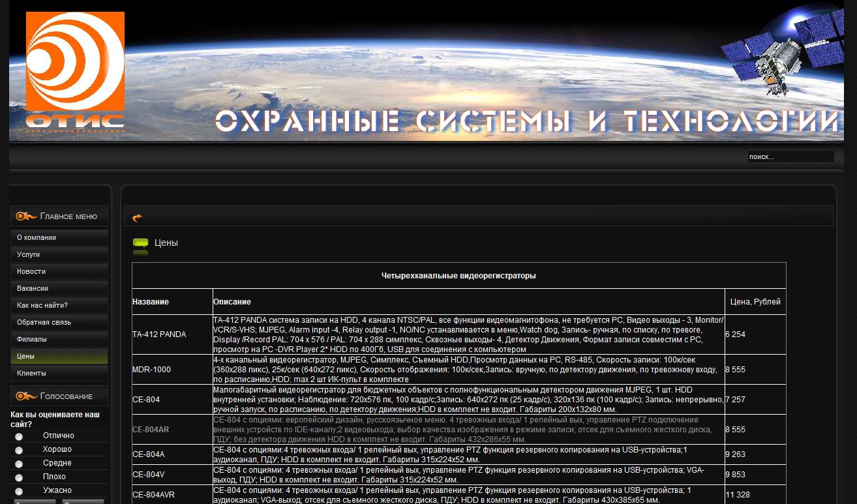Focus the поиск search field
This screenshot has height=504, width=857.
tap(790, 157)
